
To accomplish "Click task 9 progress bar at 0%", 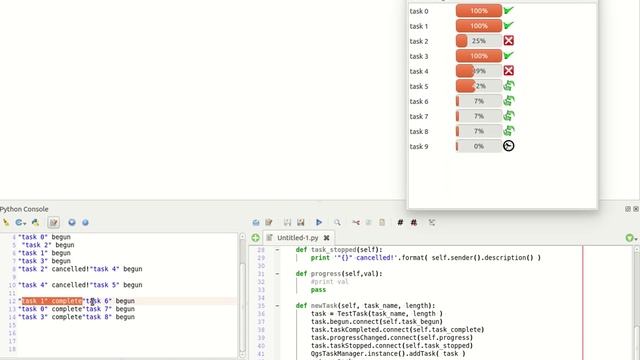I will 479,146.
